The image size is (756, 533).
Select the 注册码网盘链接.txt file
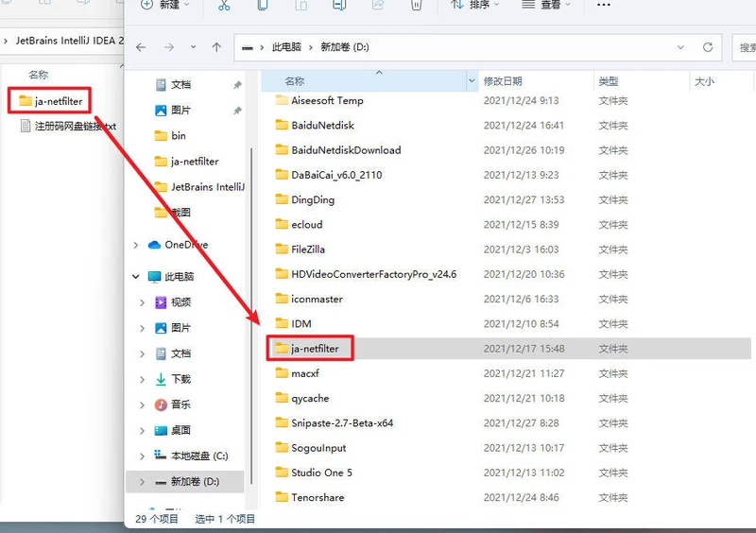76,126
